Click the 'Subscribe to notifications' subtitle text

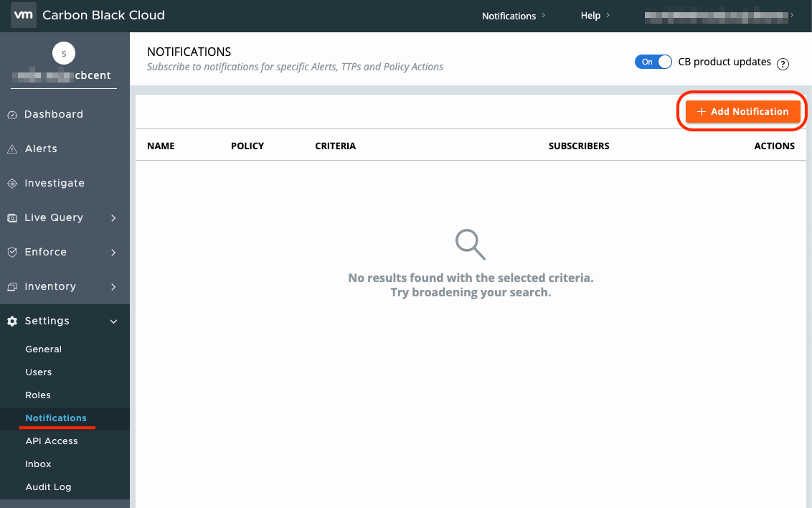click(296, 67)
